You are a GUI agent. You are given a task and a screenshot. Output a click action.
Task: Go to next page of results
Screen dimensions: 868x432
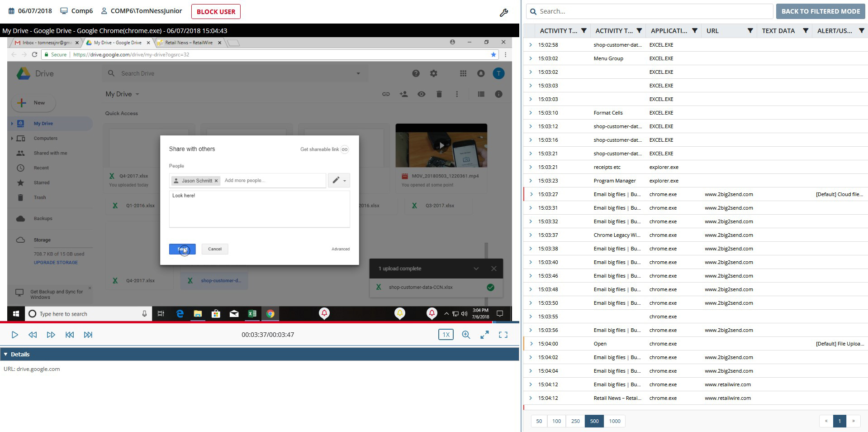(x=854, y=421)
